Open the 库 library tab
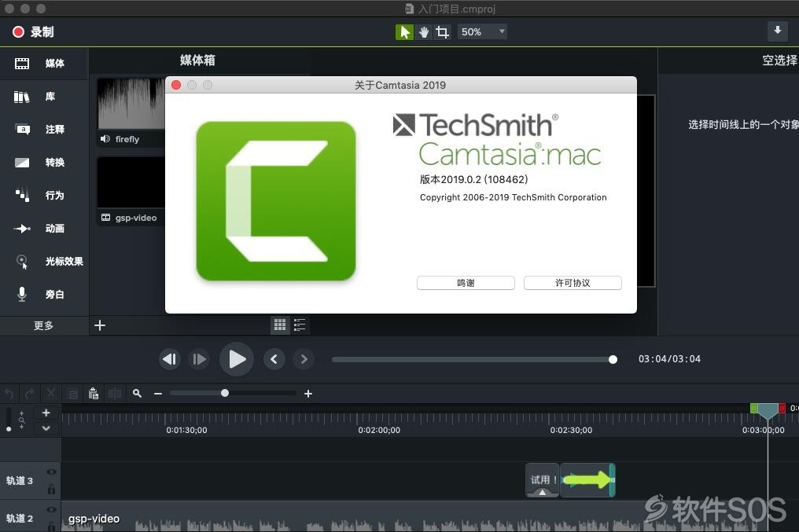799x532 pixels. click(44, 96)
